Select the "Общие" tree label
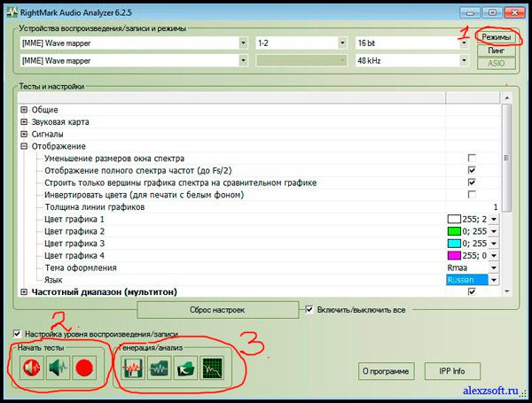The width and height of the screenshot is (532, 403). click(x=44, y=110)
